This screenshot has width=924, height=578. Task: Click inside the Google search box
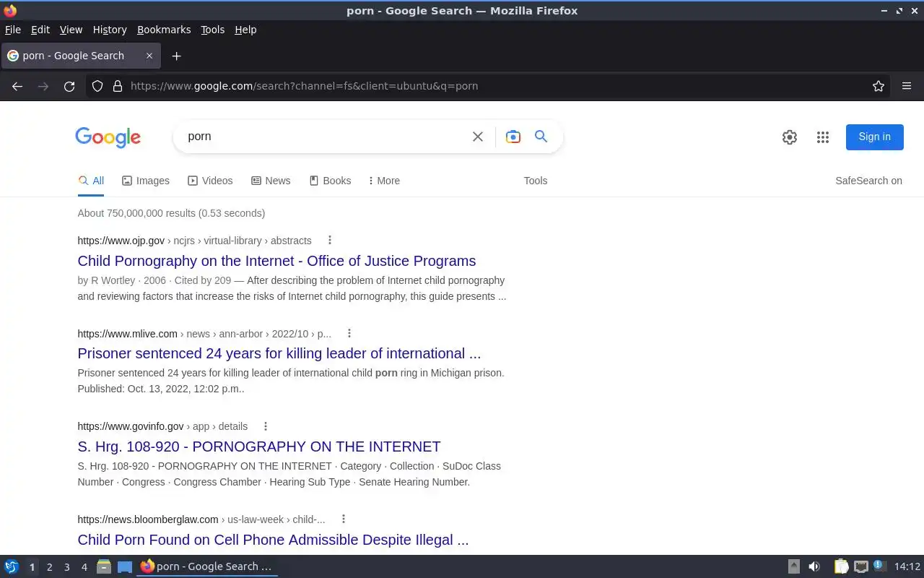pyautogui.click(x=325, y=137)
